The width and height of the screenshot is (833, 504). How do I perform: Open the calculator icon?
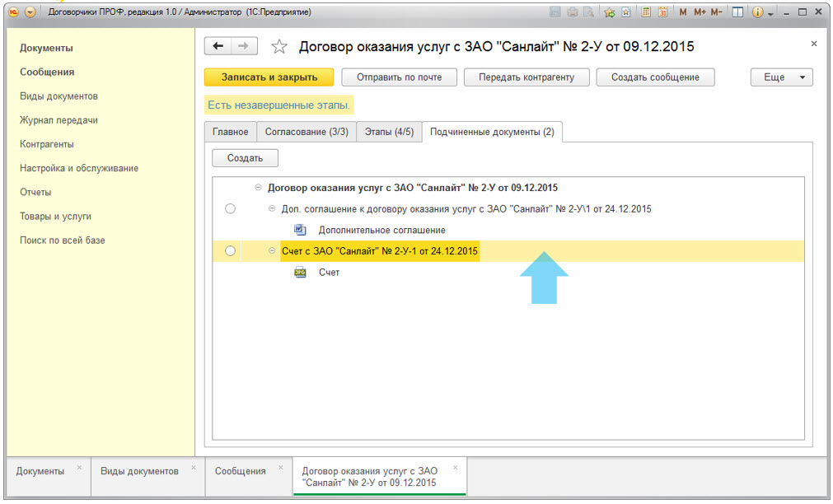[x=646, y=12]
